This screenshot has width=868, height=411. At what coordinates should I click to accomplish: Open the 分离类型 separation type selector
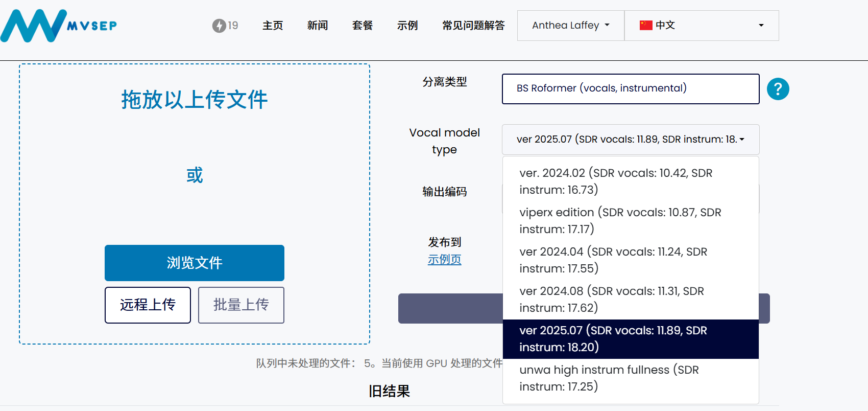631,88
